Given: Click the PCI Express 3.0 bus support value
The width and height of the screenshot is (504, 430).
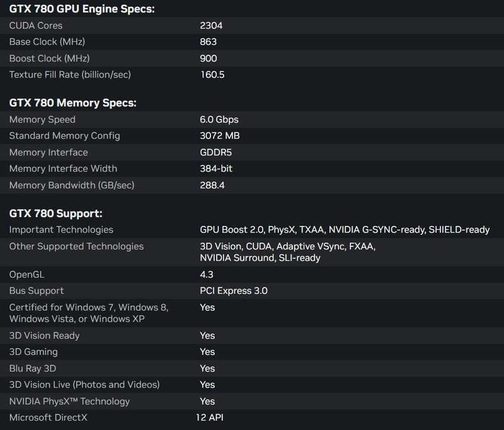Looking at the screenshot, I should tap(234, 291).
